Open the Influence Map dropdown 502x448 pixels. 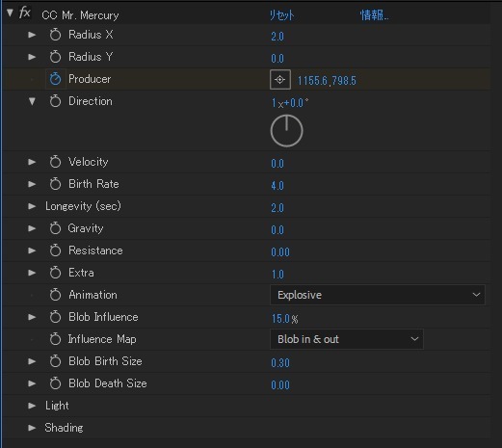[x=347, y=339]
